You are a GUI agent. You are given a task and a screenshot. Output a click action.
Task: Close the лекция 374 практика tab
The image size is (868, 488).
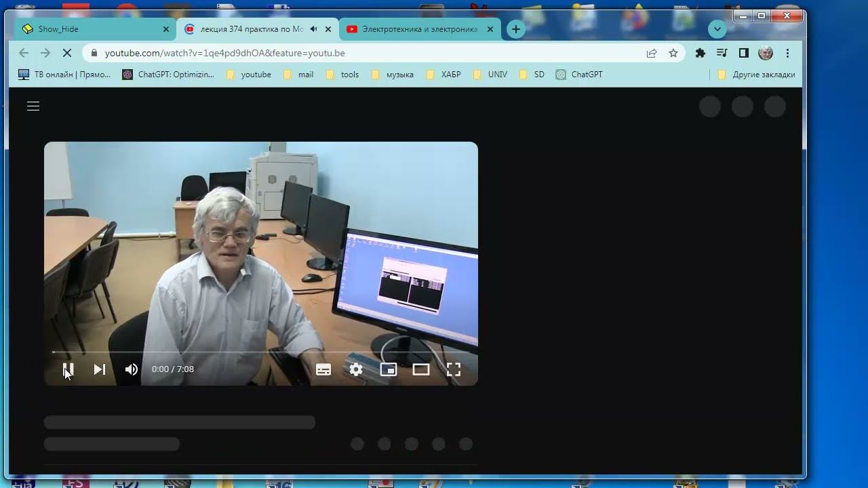[329, 29]
